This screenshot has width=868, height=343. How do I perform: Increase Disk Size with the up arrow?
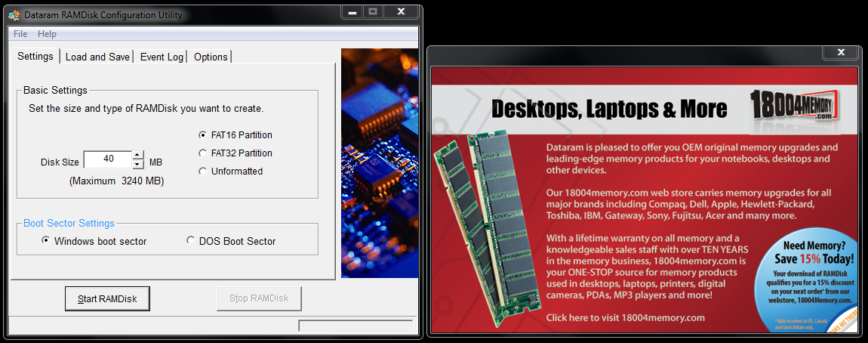click(138, 155)
